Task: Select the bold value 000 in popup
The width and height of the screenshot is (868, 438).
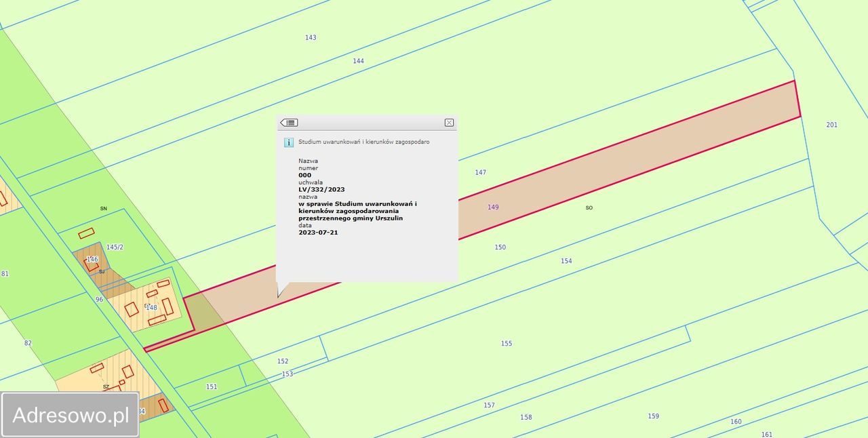Action: pos(305,176)
